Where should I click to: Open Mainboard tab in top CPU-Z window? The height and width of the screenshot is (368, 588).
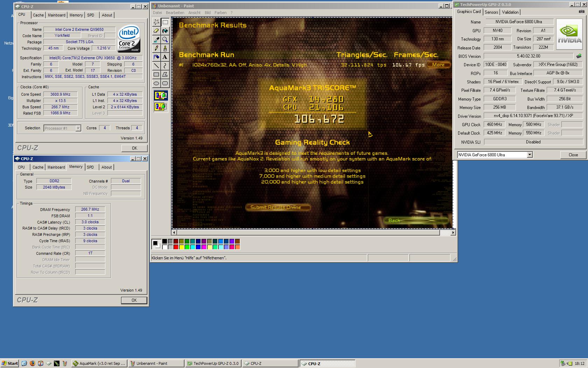[56, 15]
